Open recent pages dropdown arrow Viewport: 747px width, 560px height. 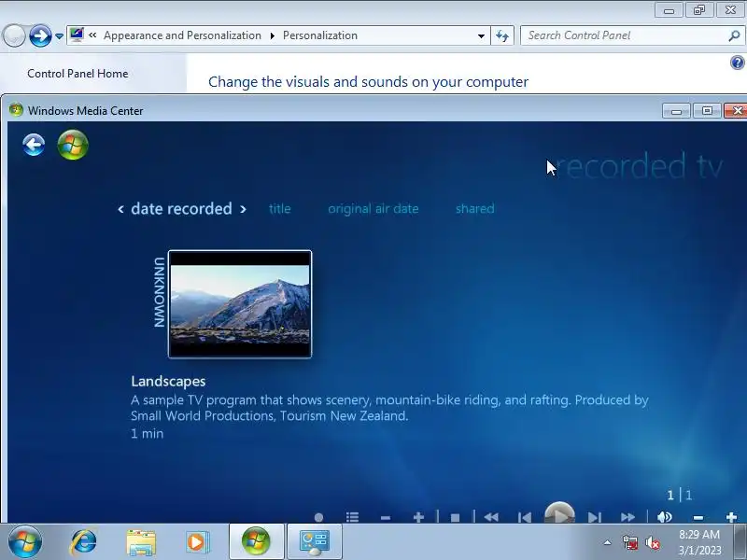59,36
